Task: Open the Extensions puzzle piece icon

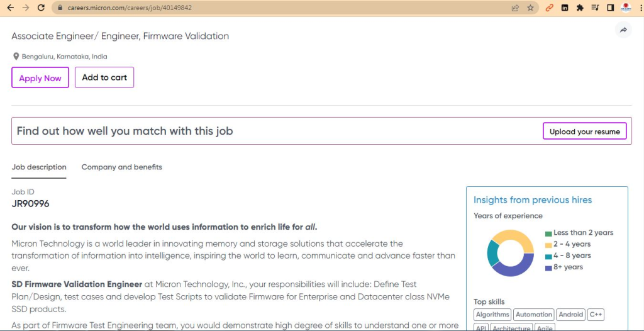Action: 580,8
